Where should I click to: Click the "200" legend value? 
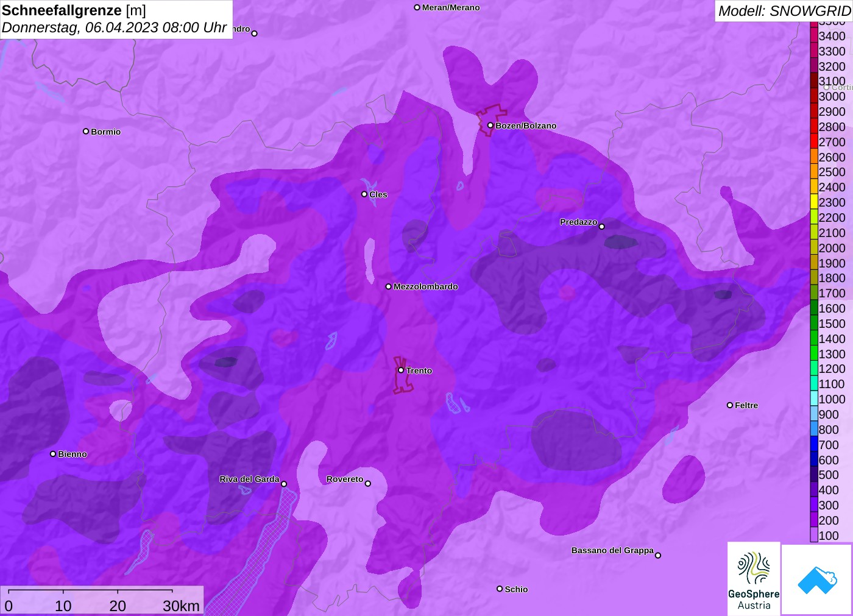(x=829, y=520)
